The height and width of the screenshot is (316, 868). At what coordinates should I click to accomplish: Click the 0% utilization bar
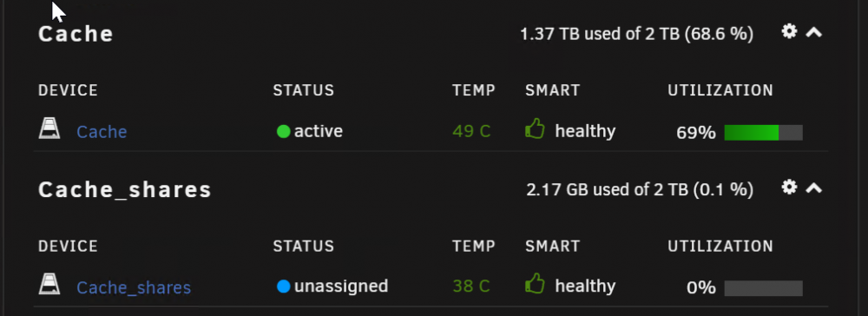[x=763, y=287]
